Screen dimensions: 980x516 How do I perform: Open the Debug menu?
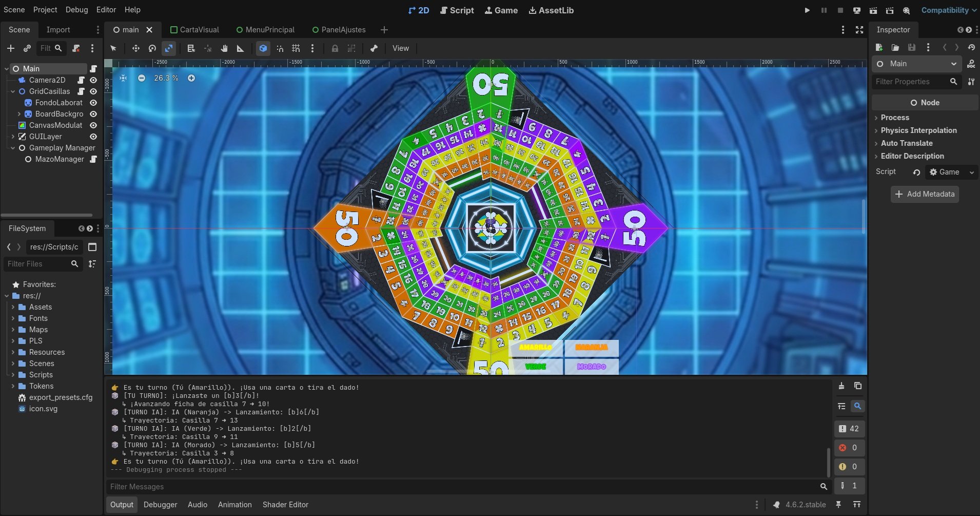pos(77,10)
